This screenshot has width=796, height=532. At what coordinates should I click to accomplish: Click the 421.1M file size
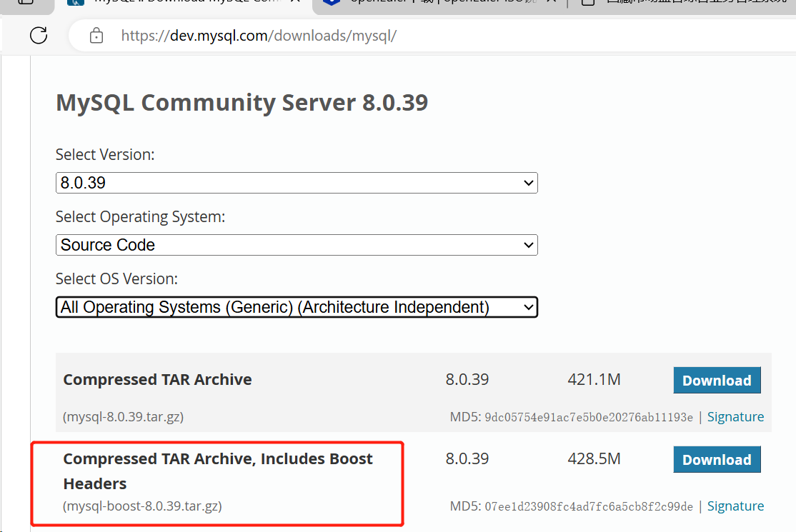594,379
